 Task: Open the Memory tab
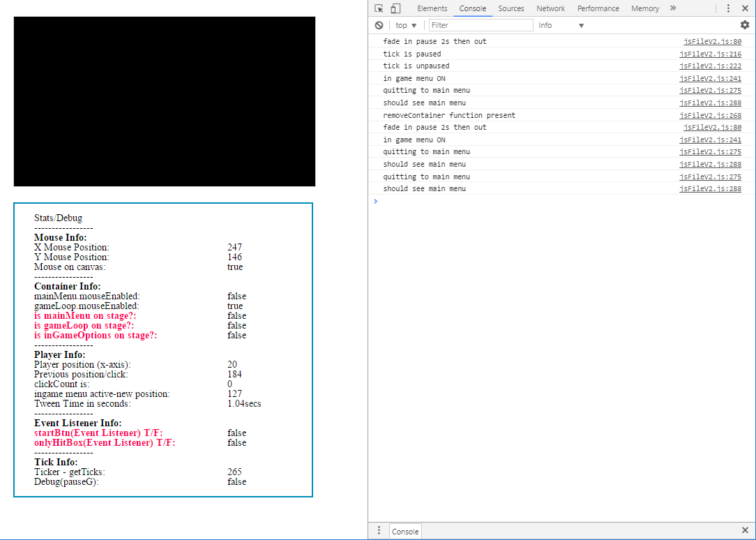pyautogui.click(x=644, y=8)
